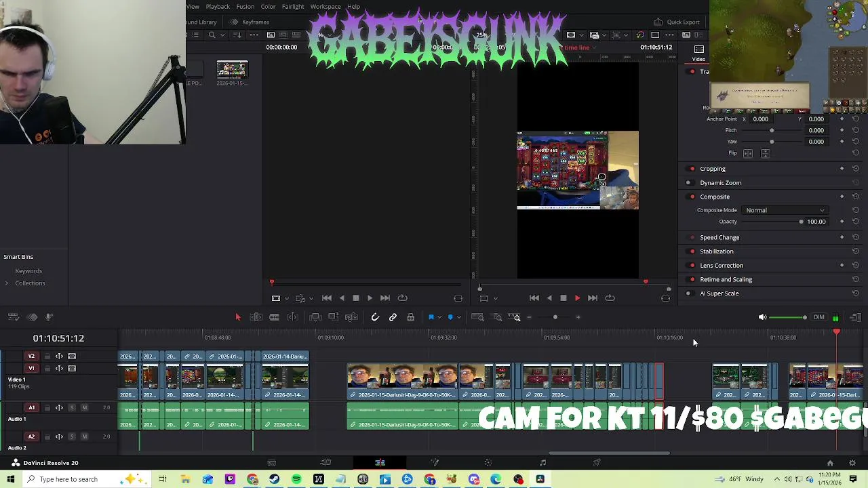
Task: Toggle the Stabilization enable switch
Action: pyautogui.click(x=692, y=251)
